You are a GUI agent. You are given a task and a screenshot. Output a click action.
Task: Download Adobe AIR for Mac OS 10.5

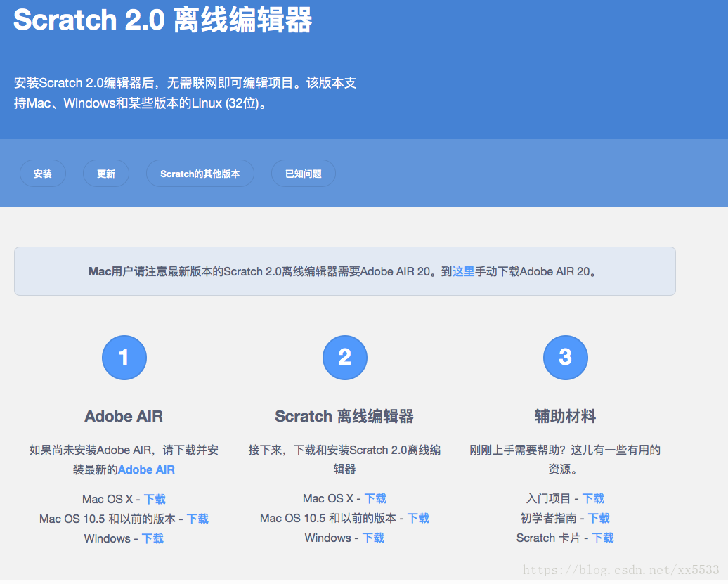[197, 519]
